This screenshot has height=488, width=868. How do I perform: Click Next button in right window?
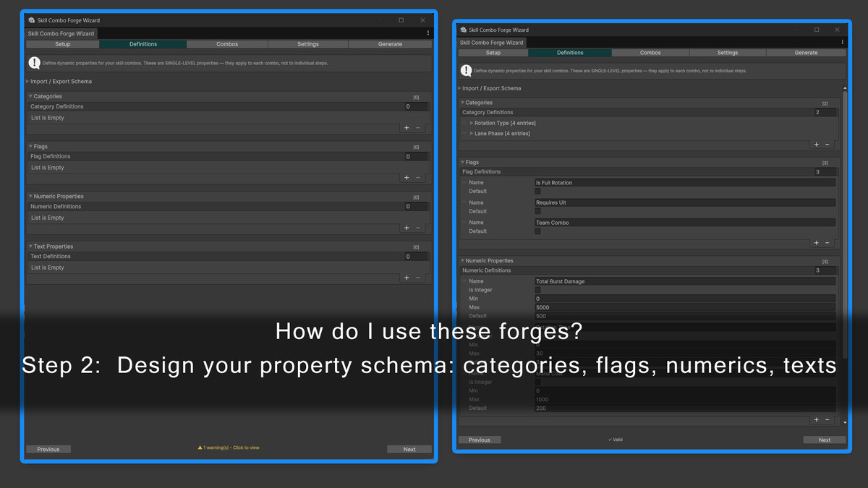pos(825,440)
